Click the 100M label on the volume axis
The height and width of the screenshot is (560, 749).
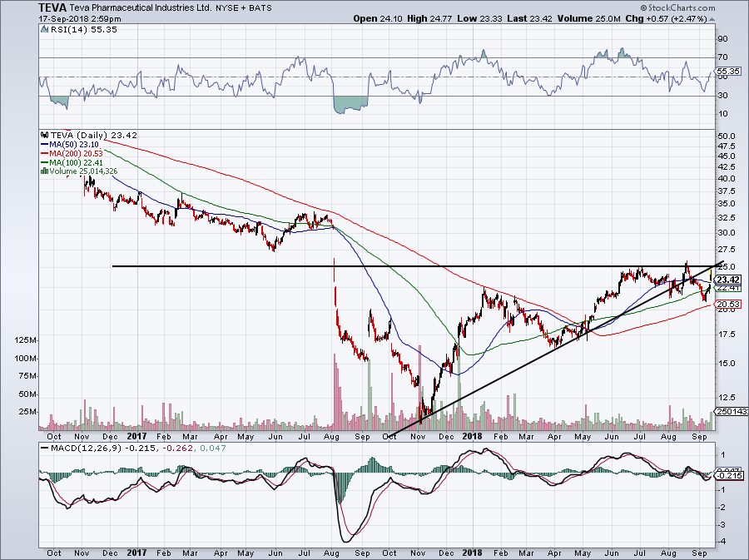click(26, 359)
